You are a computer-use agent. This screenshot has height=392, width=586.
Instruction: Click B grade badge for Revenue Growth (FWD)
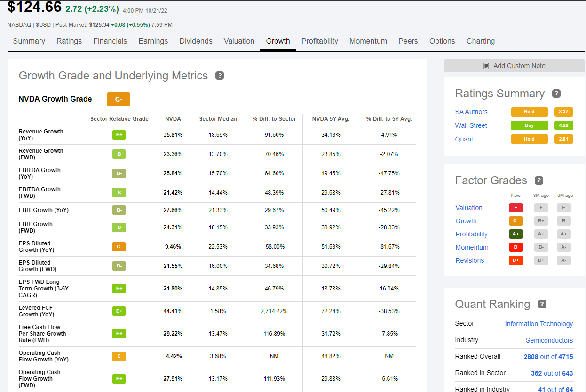(x=119, y=154)
